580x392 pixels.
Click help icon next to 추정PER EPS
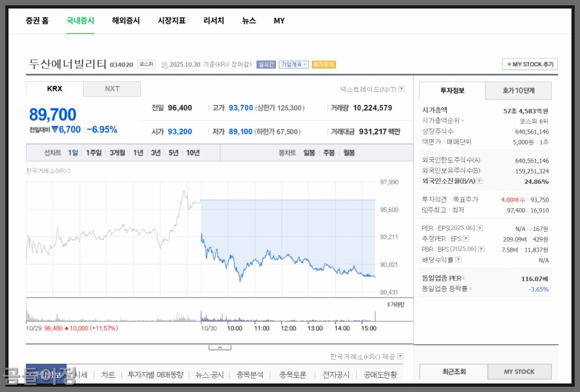[466, 239]
